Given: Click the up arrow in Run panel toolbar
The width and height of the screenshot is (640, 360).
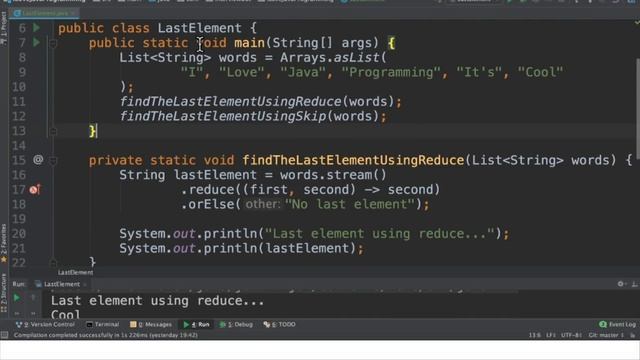Looking at the screenshot, I should pyautogui.click(x=33, y=298).
